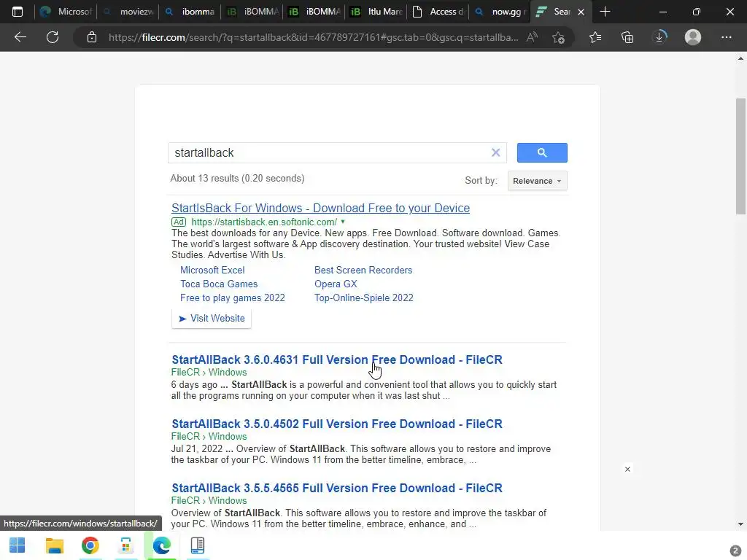
Task: Add a new browser tab
Action: pos(605,12)
